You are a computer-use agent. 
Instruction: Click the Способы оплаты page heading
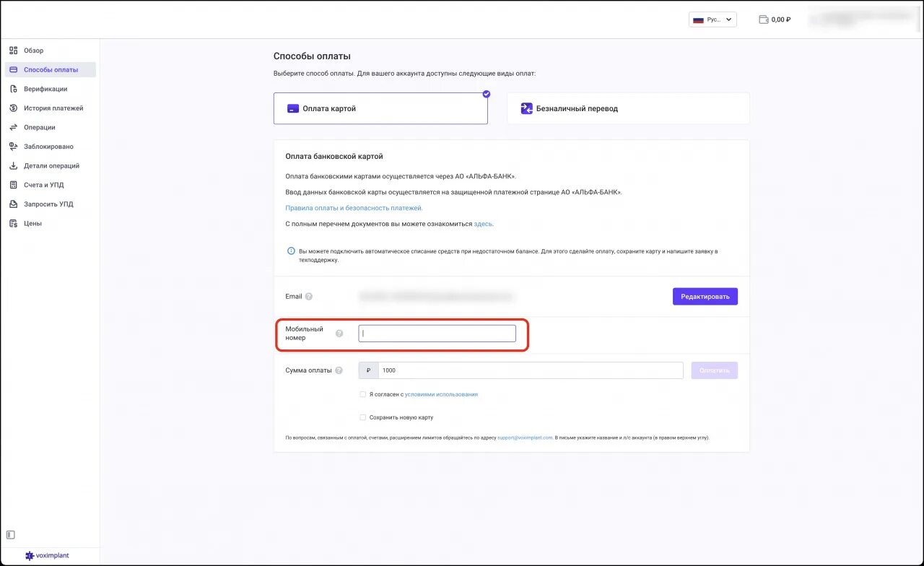(312, 56)
